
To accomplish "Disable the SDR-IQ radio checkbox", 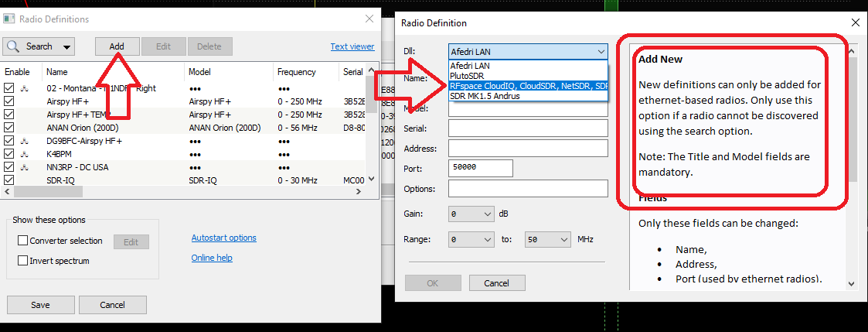I will coord(9,180).
